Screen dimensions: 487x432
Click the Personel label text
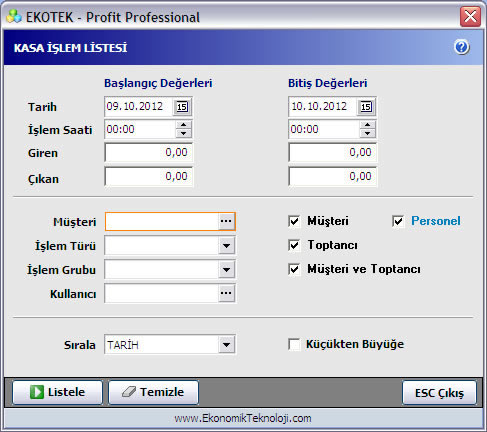pos(436,221)
